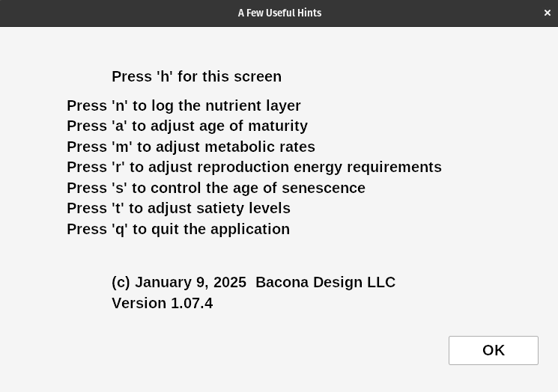558x392 pixels.
Task: Click the OK button
Action: (x=493, y=350)
